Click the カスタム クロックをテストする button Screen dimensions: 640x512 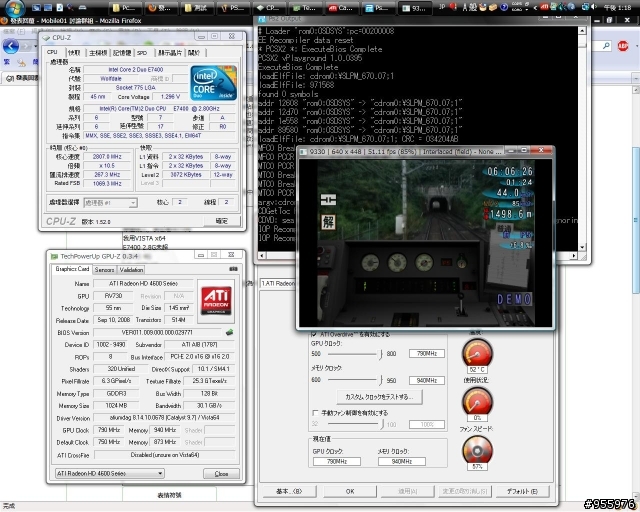[379, 396]
